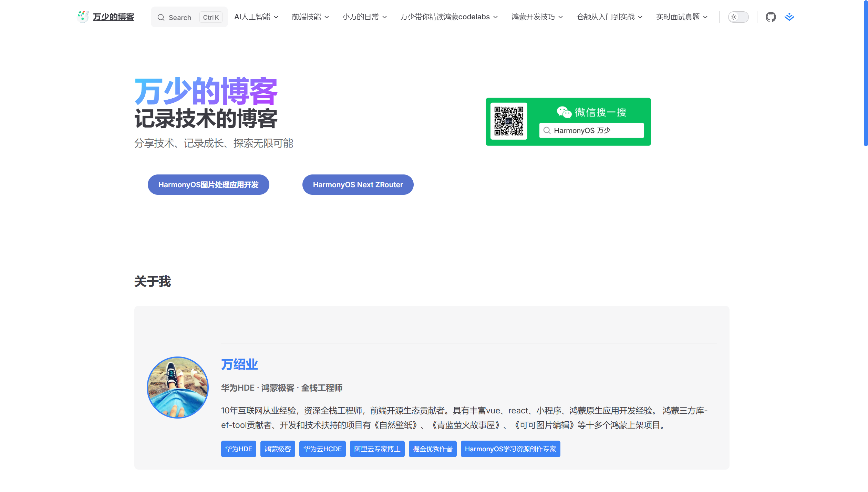The height and width of the screenshot is (492, 868).
Task: Click the blue Juejin icon in header
Action: [x=789, y=17]
